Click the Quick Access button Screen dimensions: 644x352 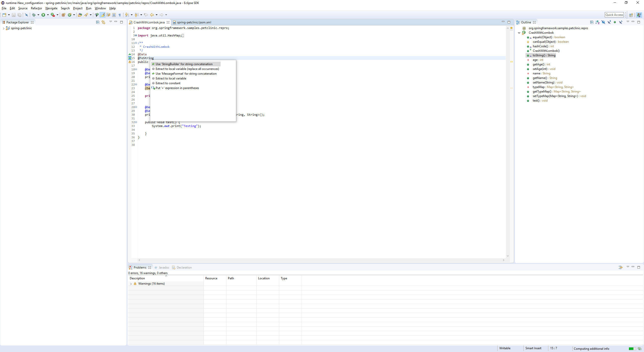(x=614, y=15)
